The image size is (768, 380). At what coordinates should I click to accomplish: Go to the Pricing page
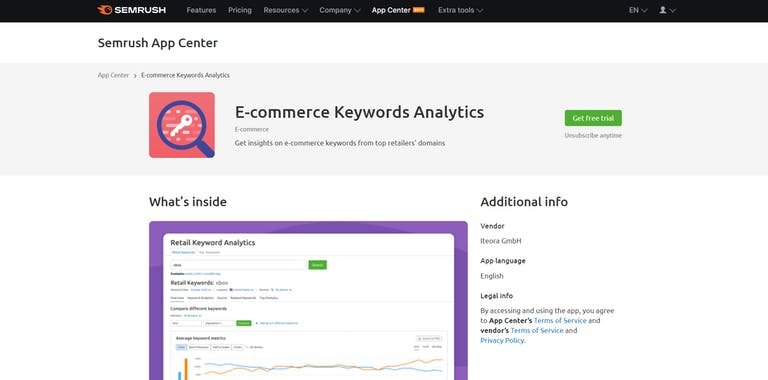tap(240, 10)
